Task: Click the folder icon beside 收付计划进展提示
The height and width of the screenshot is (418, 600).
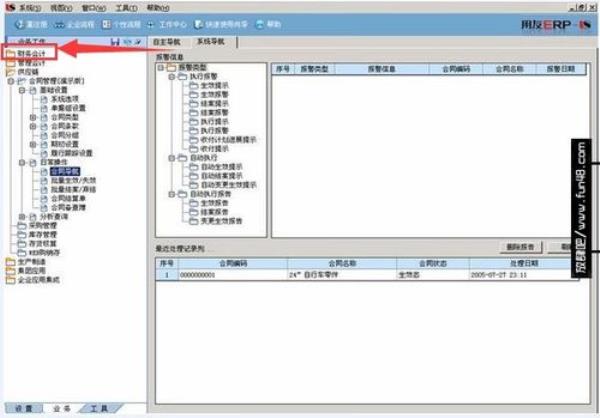Action: [x=194, y=140]
